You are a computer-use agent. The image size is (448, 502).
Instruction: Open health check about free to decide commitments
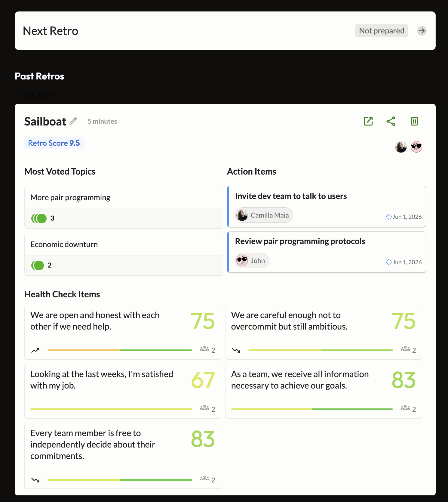[123, 456]
